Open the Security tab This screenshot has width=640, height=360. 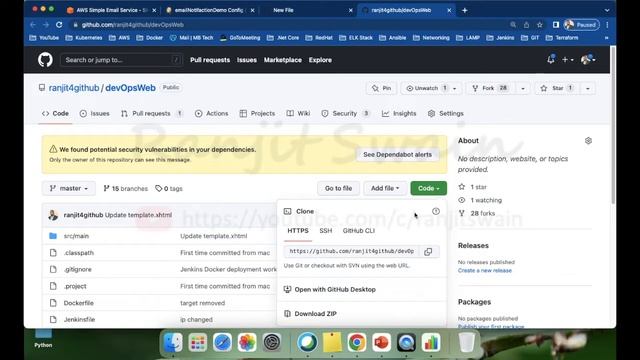(x=345, y=113)
